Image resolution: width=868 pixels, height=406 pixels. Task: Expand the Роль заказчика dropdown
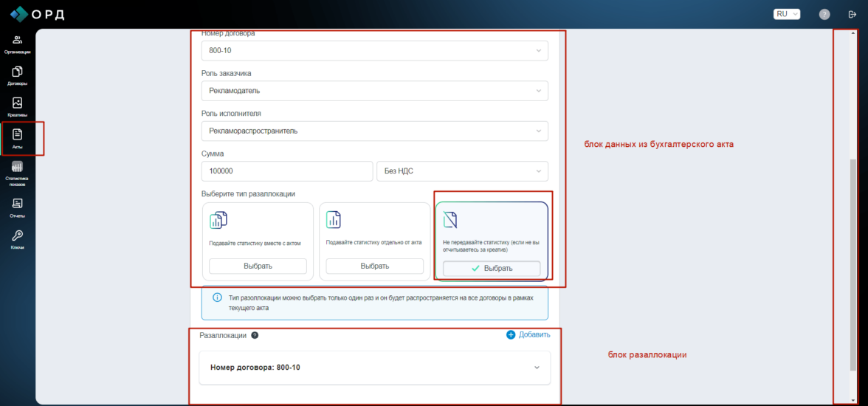[374, 91]
